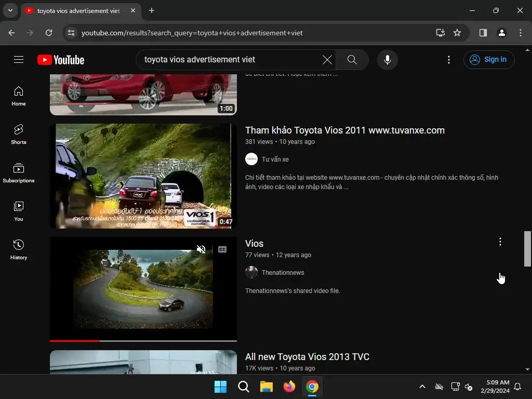Screen dimensions: 532x399
Task: Open the All new Toyota Vios 2013 thumbnail
Action: [x=143, y=362]
